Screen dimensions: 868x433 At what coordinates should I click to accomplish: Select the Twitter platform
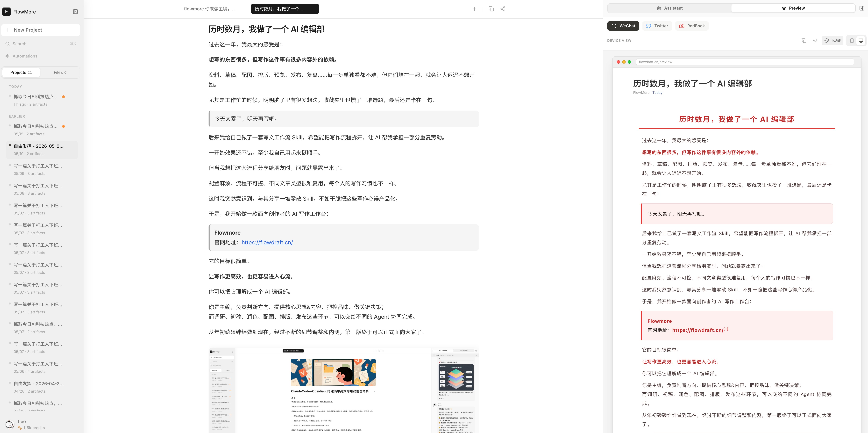(x=657, y=26)
